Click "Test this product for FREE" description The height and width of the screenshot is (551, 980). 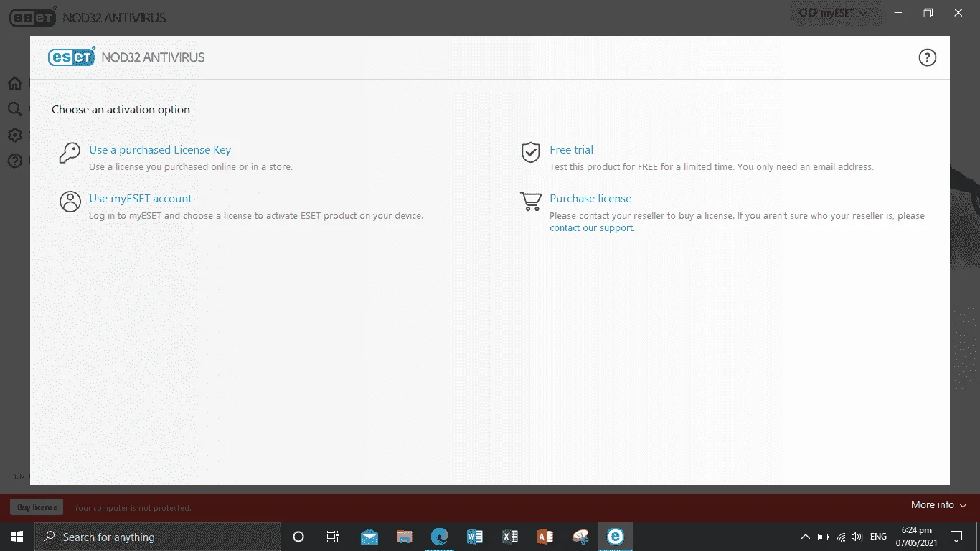[x=712, y=167]
